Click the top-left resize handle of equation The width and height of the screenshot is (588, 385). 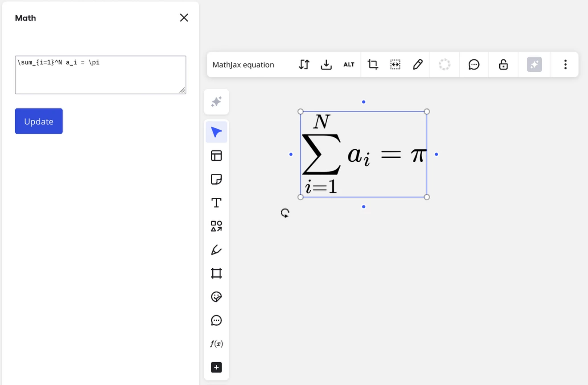pyautogui.click(x=300, y=111)
